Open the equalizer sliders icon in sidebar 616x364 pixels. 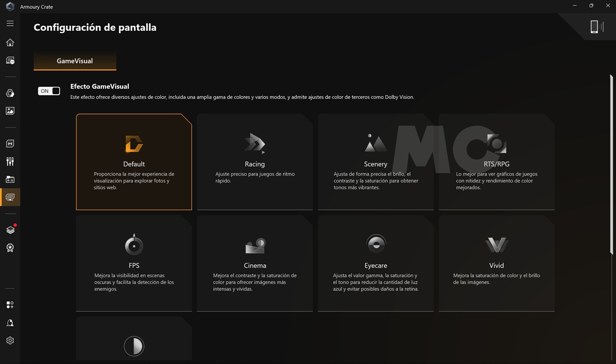10,162
